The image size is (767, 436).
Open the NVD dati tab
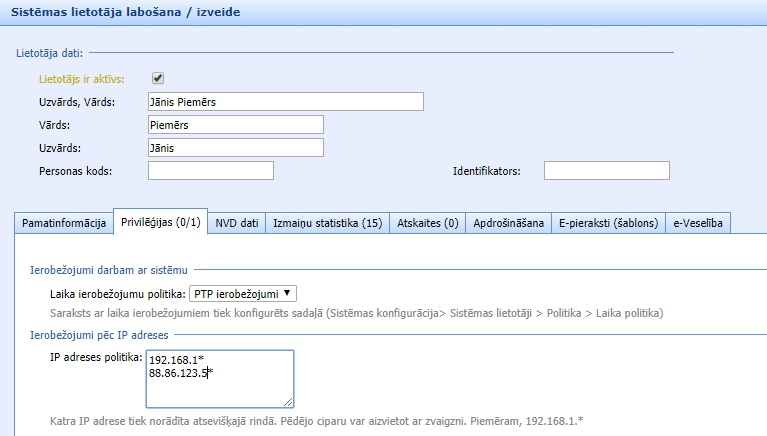pyautogui.click(x=237, y=223)
